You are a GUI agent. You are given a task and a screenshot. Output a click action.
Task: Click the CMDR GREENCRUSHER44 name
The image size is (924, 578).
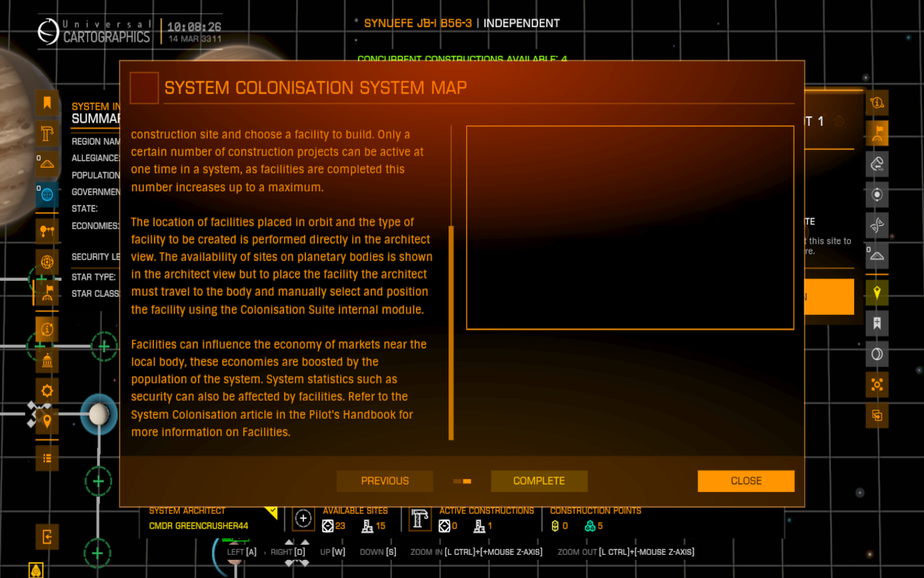point(198,526)
